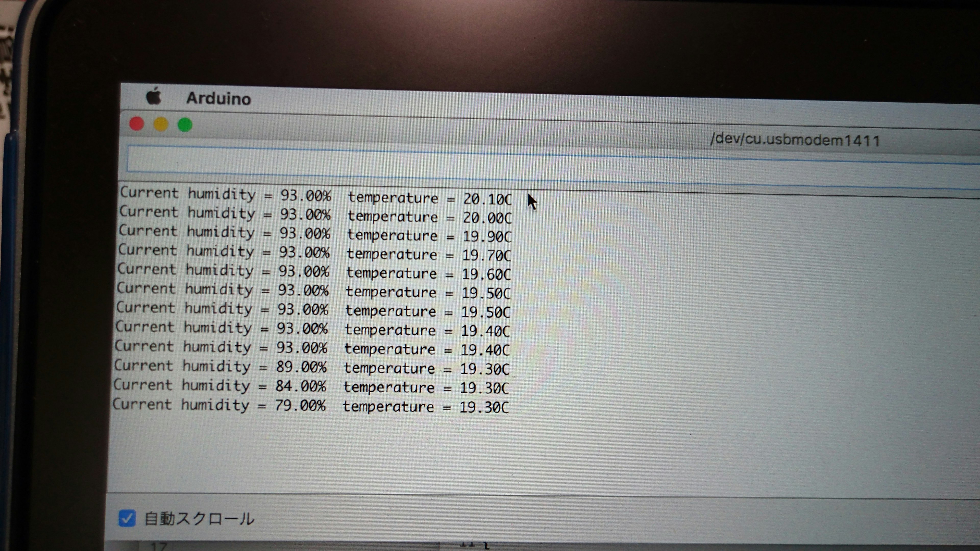Open the Arduino application menu
This screenshot has height=551, width=980.
219,98
